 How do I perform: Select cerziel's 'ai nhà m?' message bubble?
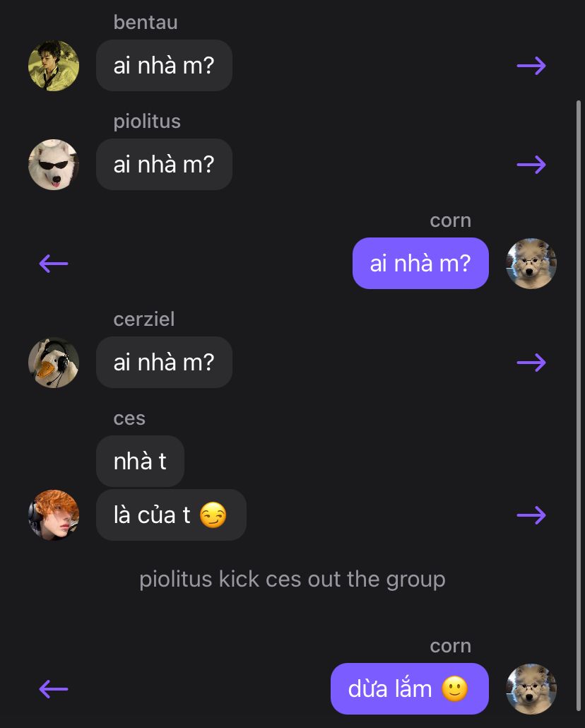tap(164, 363)
